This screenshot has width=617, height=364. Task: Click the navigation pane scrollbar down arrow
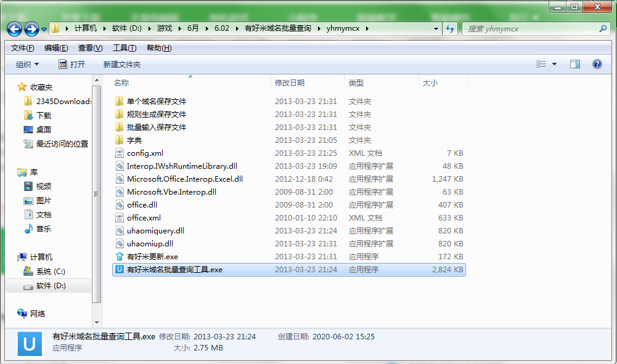pyautogui.click(x=97, y=323)
